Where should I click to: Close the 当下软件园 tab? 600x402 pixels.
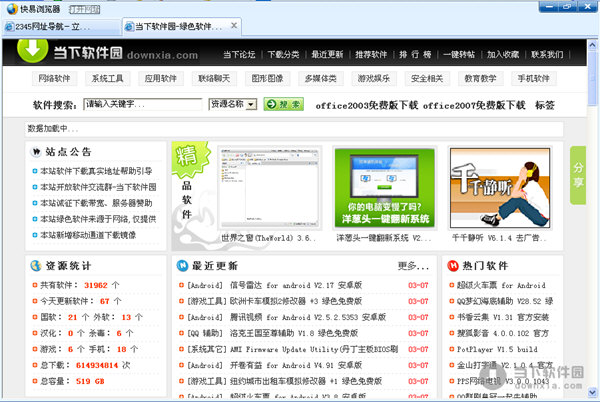[x=234, y=26]
